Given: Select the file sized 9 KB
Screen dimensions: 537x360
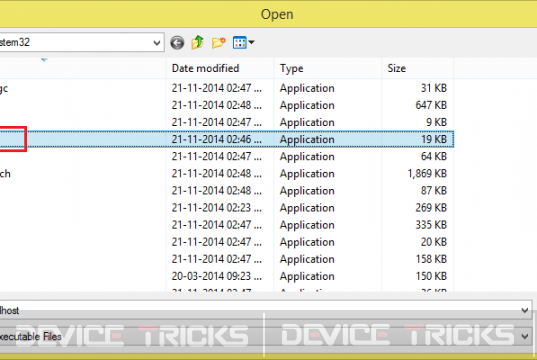Looking at the screenshot, I should (x=227, y=122).
